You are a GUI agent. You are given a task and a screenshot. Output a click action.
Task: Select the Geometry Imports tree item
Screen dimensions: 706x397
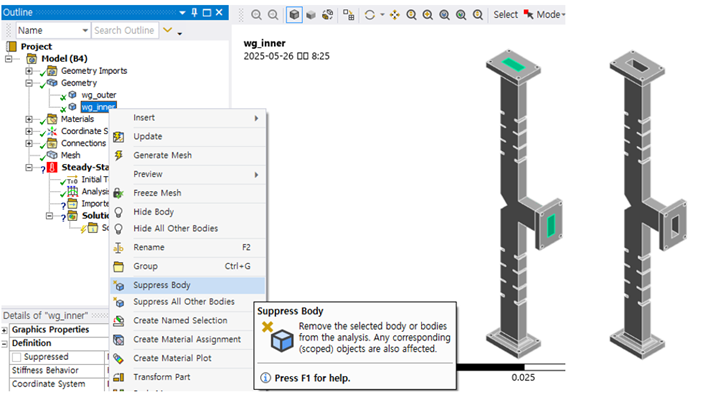(x=94, y=71)
